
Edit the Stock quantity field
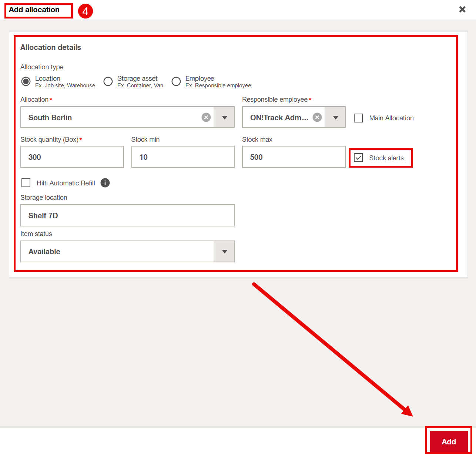(x=72, y=157)
